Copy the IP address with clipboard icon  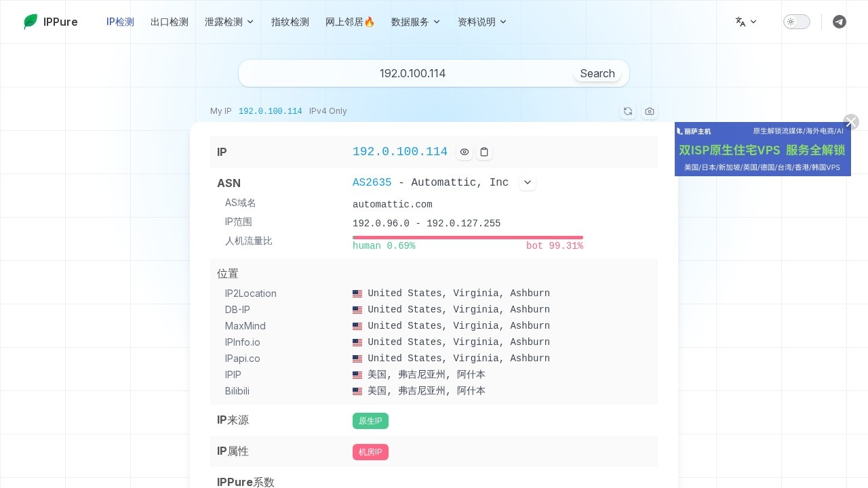coord(484,152)
